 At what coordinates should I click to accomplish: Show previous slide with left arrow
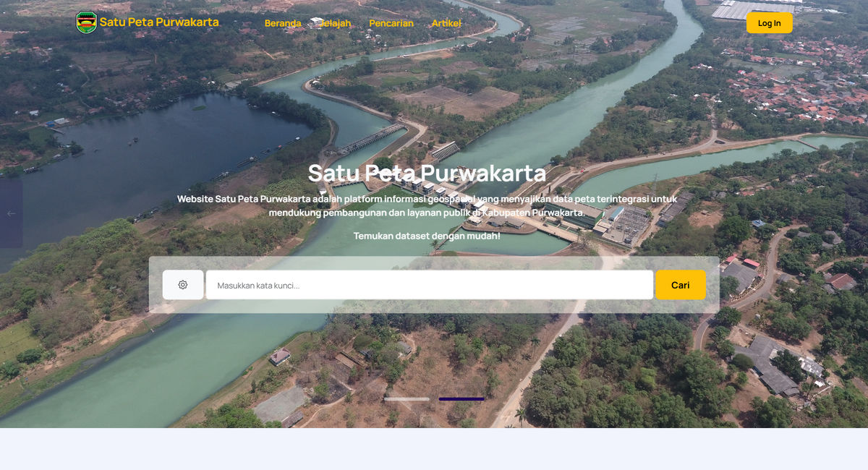pyautogui.click(x=11, y=213)
